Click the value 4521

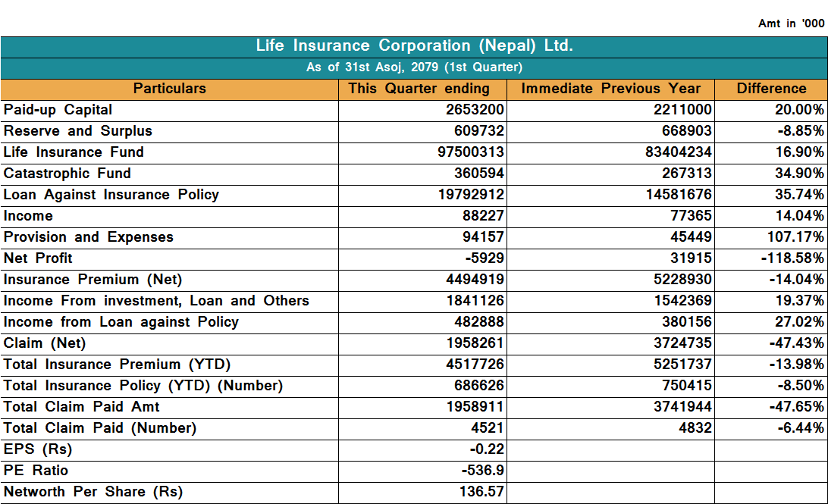coord(488,428)
